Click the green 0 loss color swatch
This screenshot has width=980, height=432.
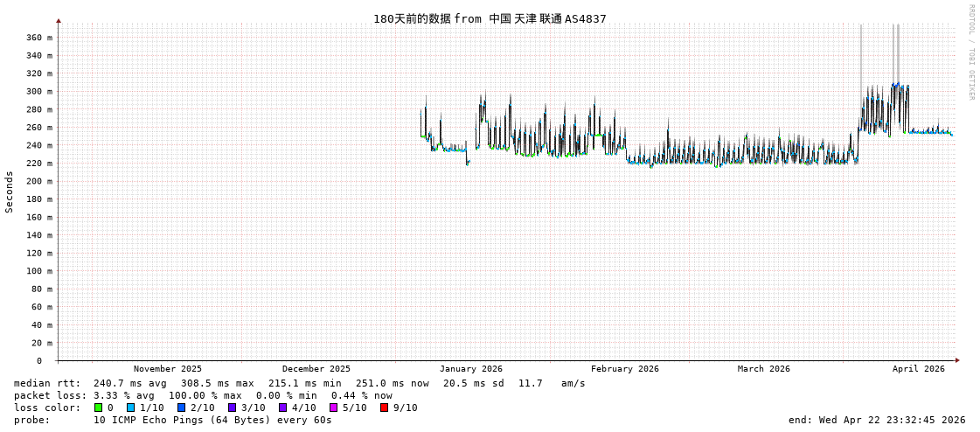click(99, 408)
